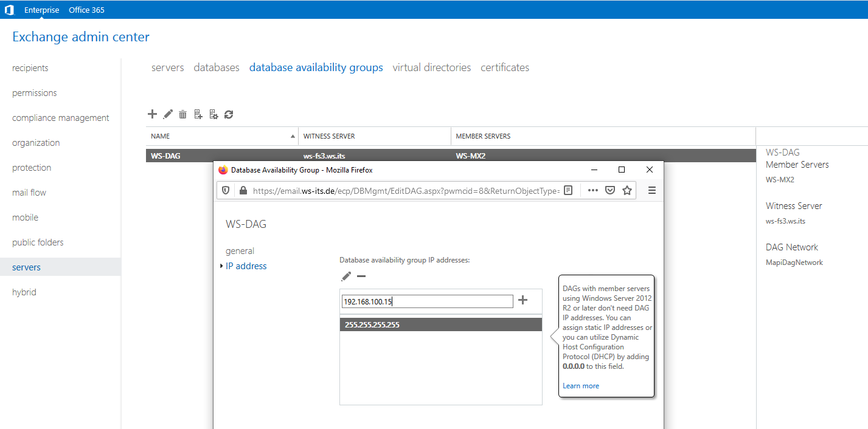Viewport: 868px width, 429px height.
Task: Select WS-DAG row in table
Action: tap(450, 156)
